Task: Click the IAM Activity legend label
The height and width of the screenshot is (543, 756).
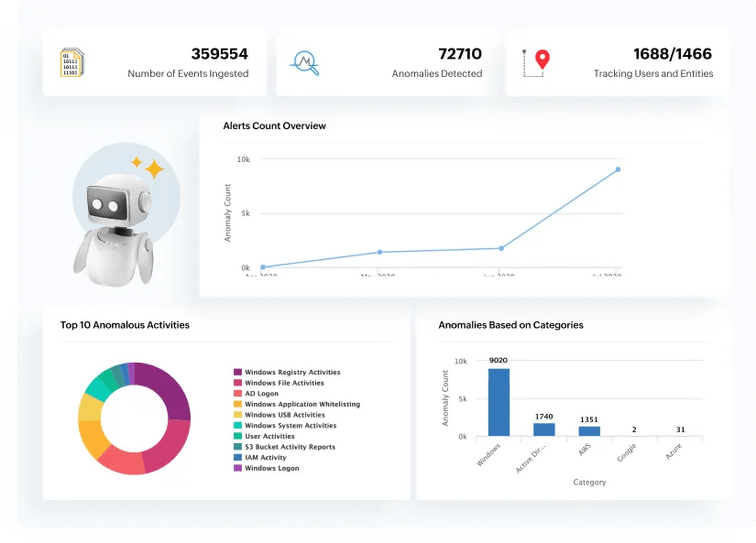Action: pyautogui.click(x=266, y=457)
